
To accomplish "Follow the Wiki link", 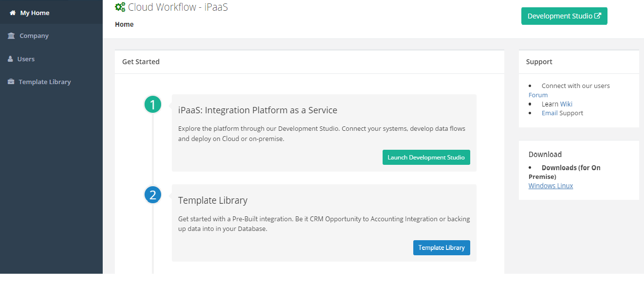I will [x=566, y=104].
